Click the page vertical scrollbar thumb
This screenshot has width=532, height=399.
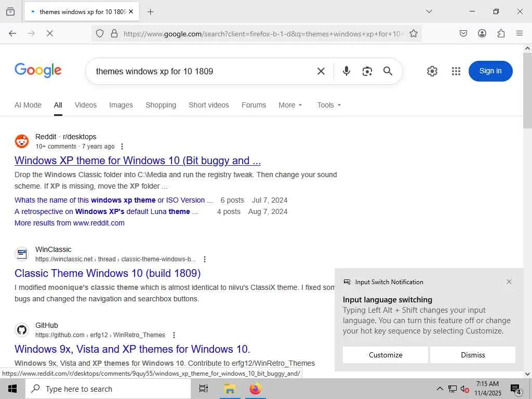[527, 90]
